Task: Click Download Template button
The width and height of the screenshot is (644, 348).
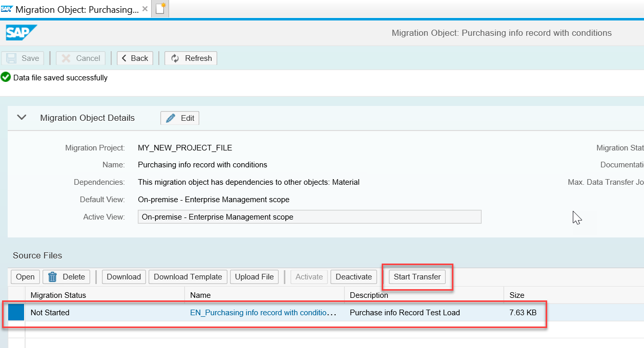Action: [188, 277]
